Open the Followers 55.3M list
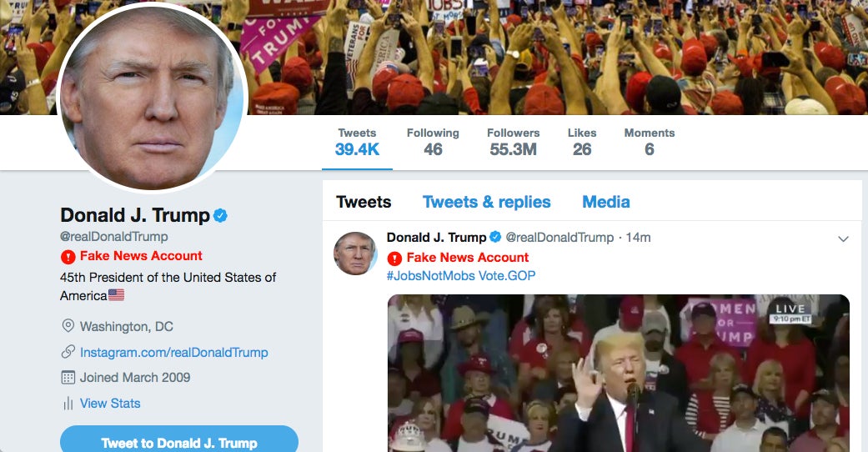 pos(513,143)
